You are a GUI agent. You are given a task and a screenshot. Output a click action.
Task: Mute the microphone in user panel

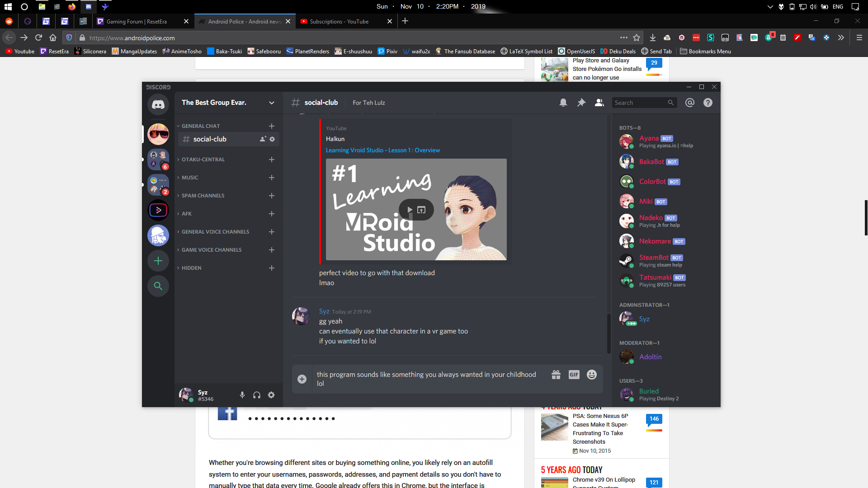coord(242,395)
